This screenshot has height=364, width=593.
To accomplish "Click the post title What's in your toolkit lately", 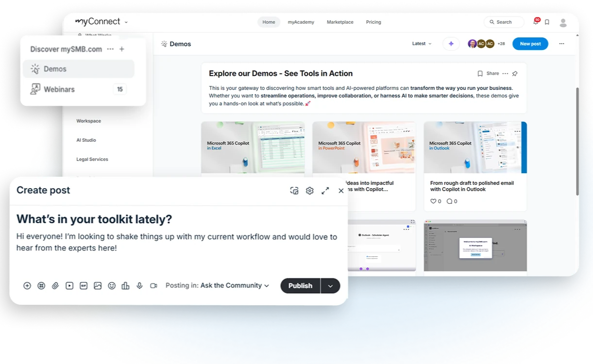I will coord(94,219).
